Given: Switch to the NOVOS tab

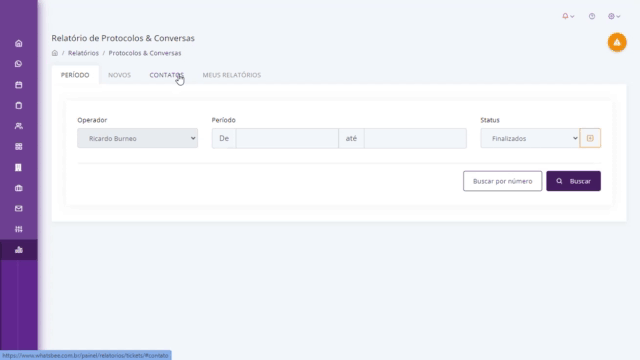Looking at the screenshot, I should (x=120, y=75).
